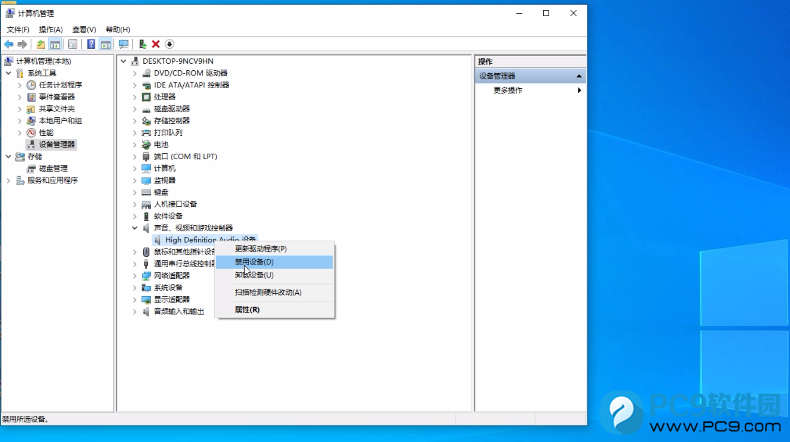Collapse the 设备管理器 section in actions pane
Viewport: 790px width, 442px height.
pos(579,76)
